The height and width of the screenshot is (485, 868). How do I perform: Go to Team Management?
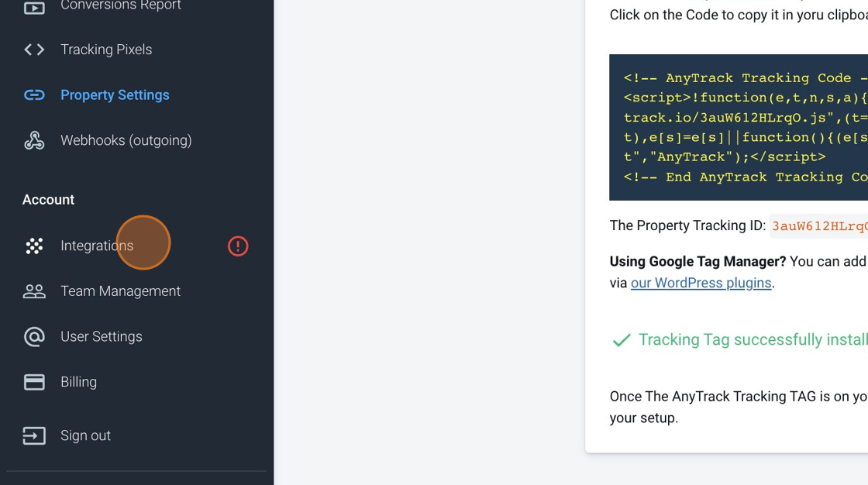pyautogui.click(x=121, y=291)
